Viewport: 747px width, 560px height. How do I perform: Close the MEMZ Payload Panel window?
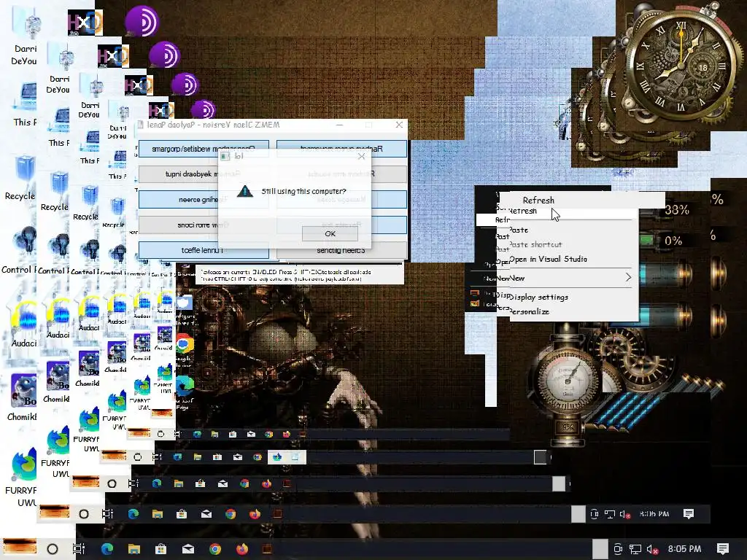point(399,125)
